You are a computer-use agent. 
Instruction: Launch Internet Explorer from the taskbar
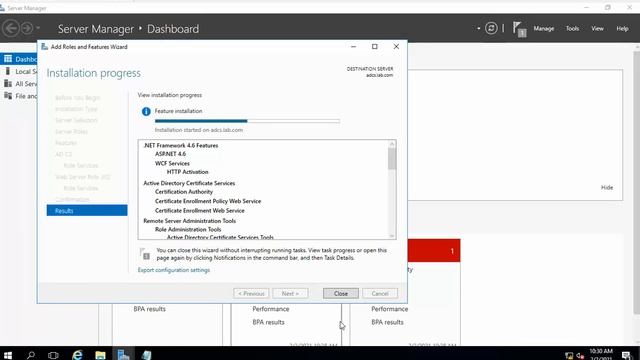(77, 355)
